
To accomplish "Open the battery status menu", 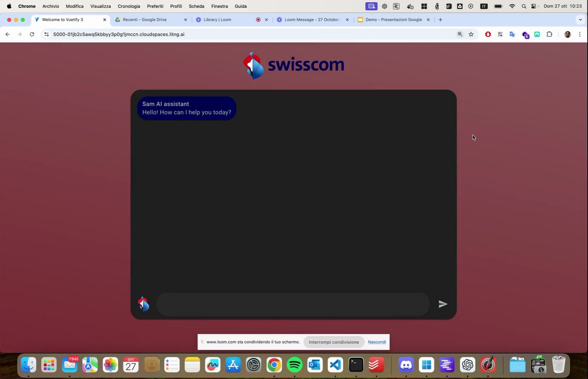I will coord(498,6).
